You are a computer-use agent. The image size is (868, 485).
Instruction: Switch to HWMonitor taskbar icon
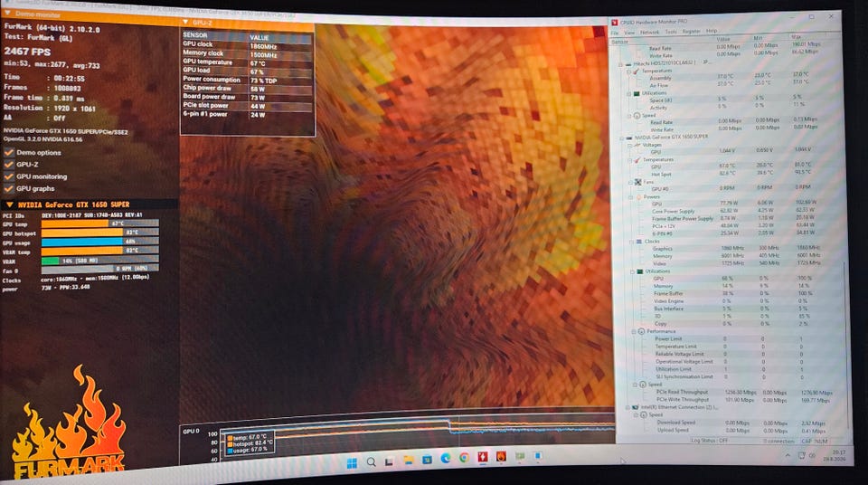(483, 457)
